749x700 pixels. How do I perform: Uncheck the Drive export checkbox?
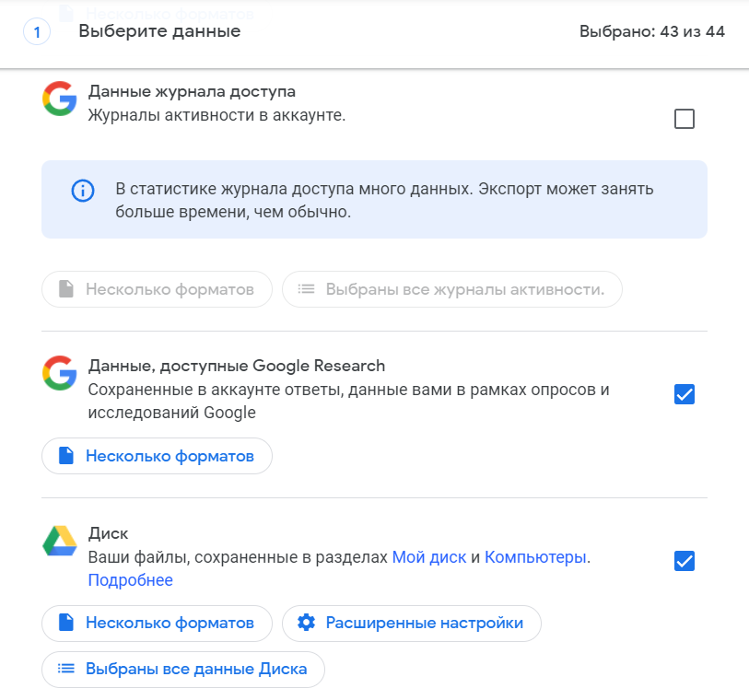(x=685, y=561)
